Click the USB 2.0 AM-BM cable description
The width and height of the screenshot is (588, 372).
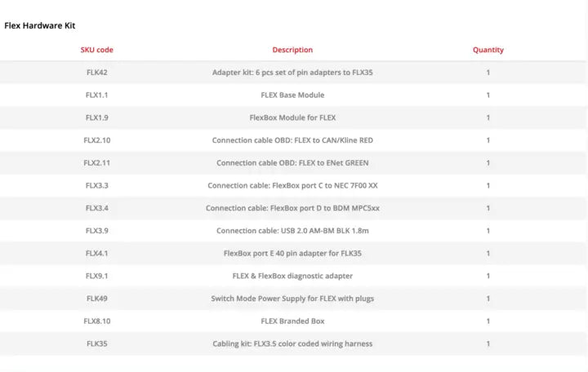coord(292,231)
